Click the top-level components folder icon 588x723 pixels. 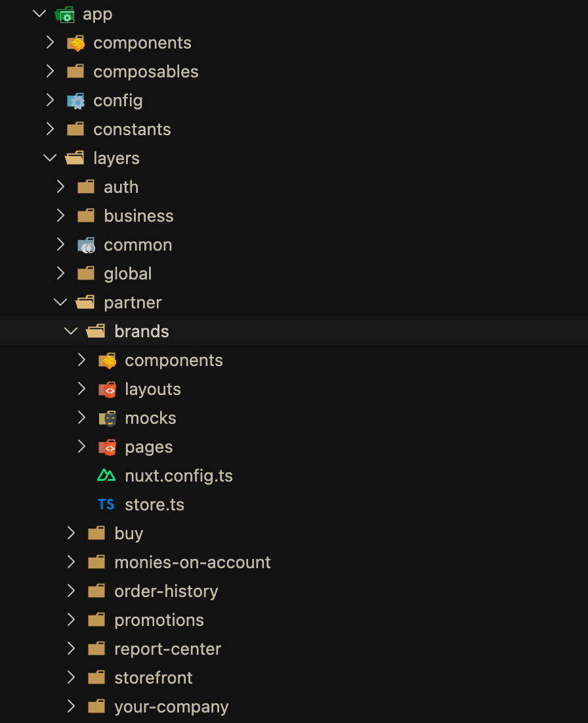75,43
